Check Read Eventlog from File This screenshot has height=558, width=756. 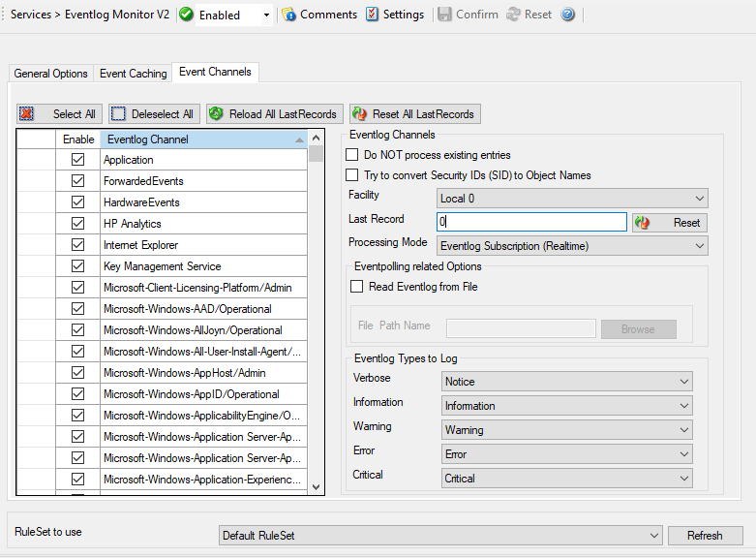click(x=356, y=287)
